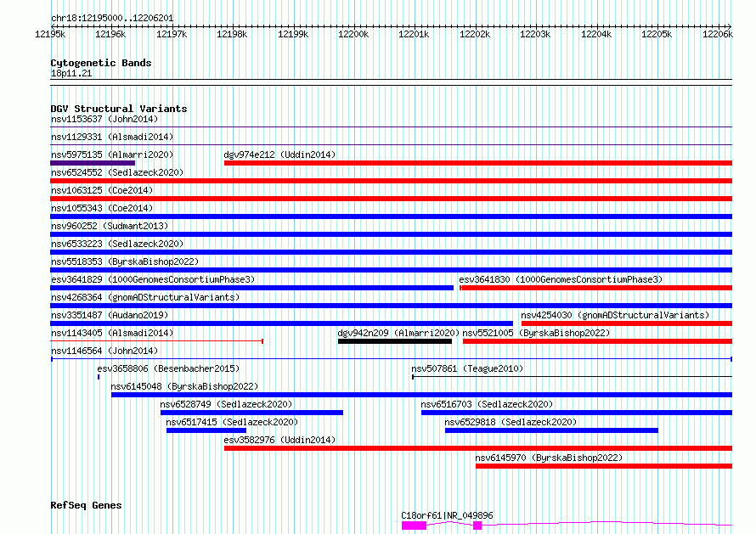Select the small esv3658806 blue marker
756x534 pixels.
tap(99, 377)
